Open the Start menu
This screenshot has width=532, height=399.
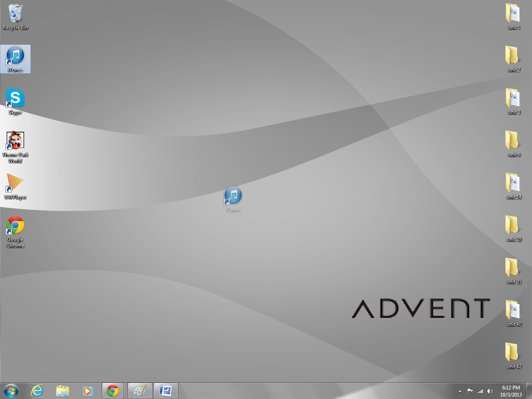(x=11, y=391)
